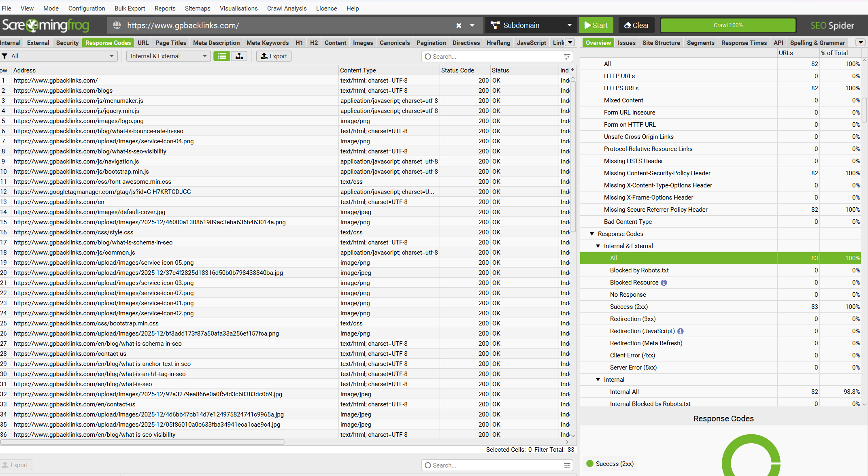868x476 pixels.
Task: Click the clear URL X icon
Action: (459, 25)
